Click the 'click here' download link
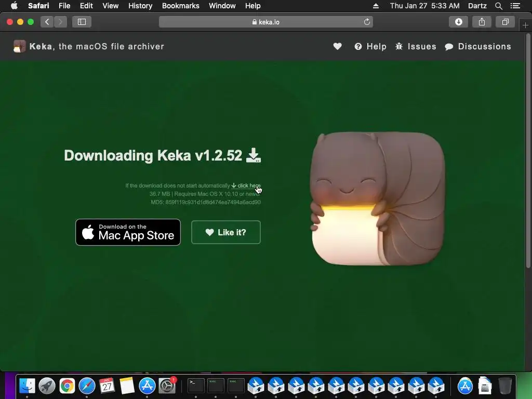Image resolution: width=532 pixels, height=399 pixels. tap(246, 185)
